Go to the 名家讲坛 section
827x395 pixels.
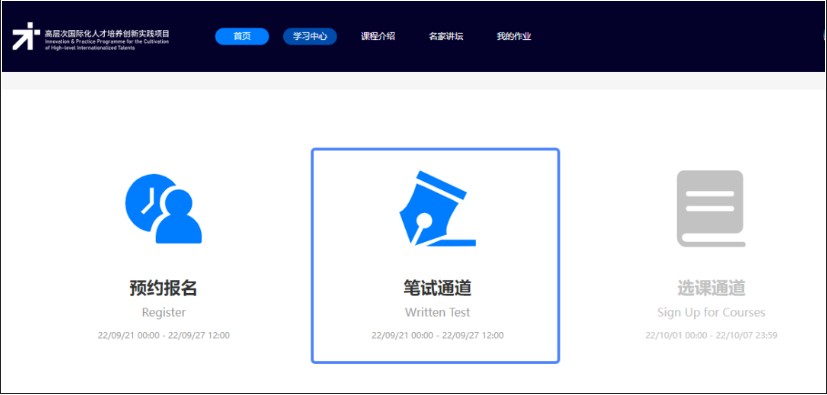446,36
